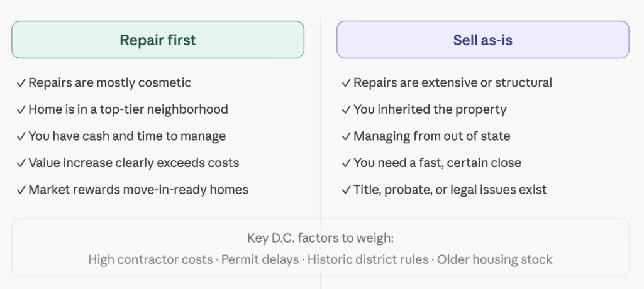The image size is (644, 289).
Task: Click checkmark beside Value increase clearly exceeds costs
Action: 21,163
